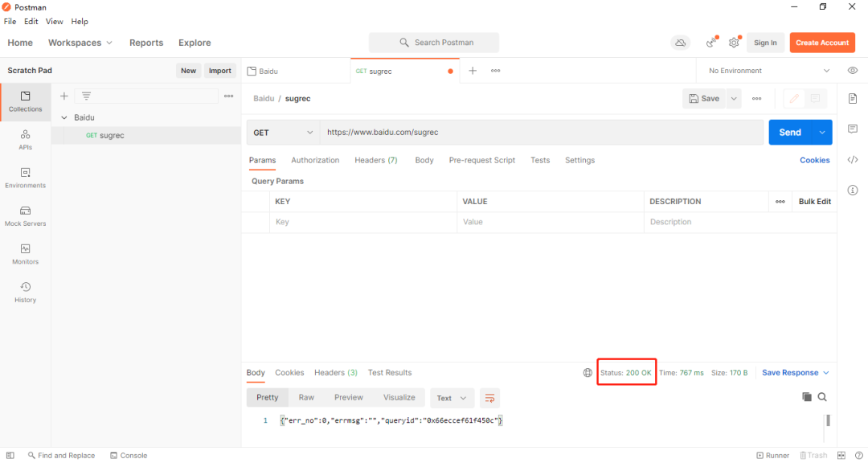Image resolution: width=868 pixels, height=463 pixels.
Task: Switch to the request Headers (7) tab
Action: pyautogui.click(x=376, y=160)
